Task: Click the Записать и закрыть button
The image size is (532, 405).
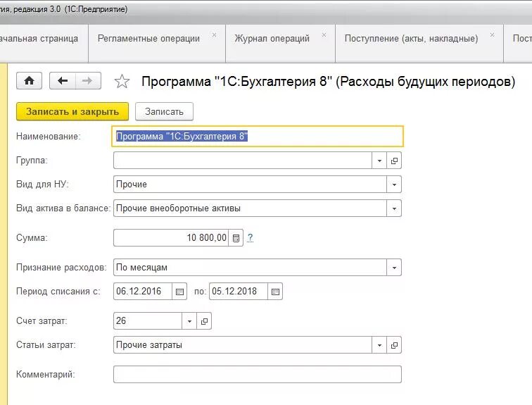Action: pos(72,112)
